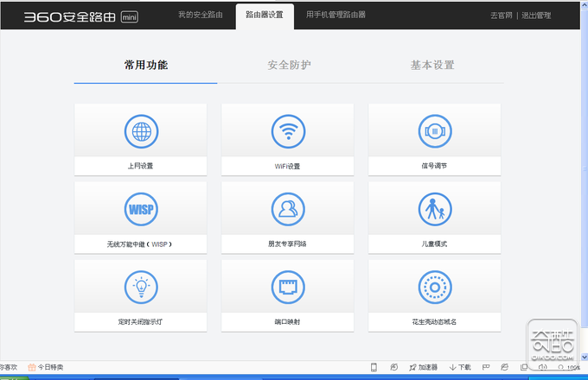Viewport: 588px width, 380px height.
Task: Click the 退出管理 logout link
Action: 536,16
